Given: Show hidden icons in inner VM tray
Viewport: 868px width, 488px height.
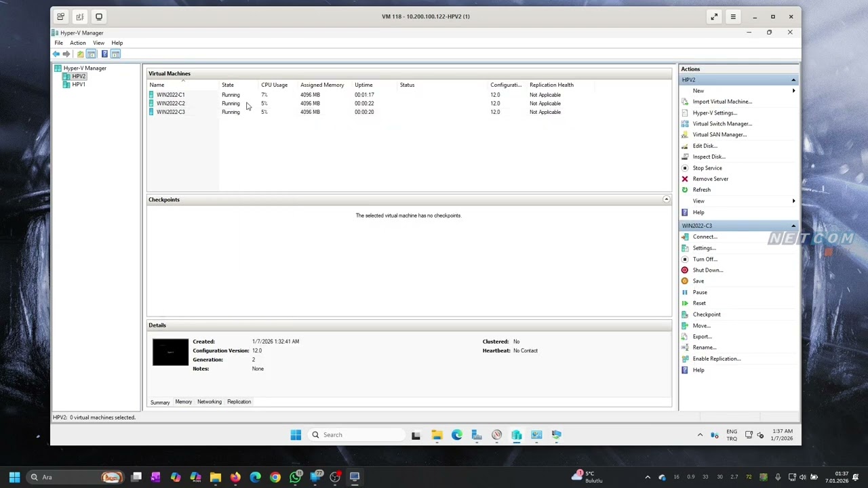Looking at the screenshot, I should pos(700,434).
